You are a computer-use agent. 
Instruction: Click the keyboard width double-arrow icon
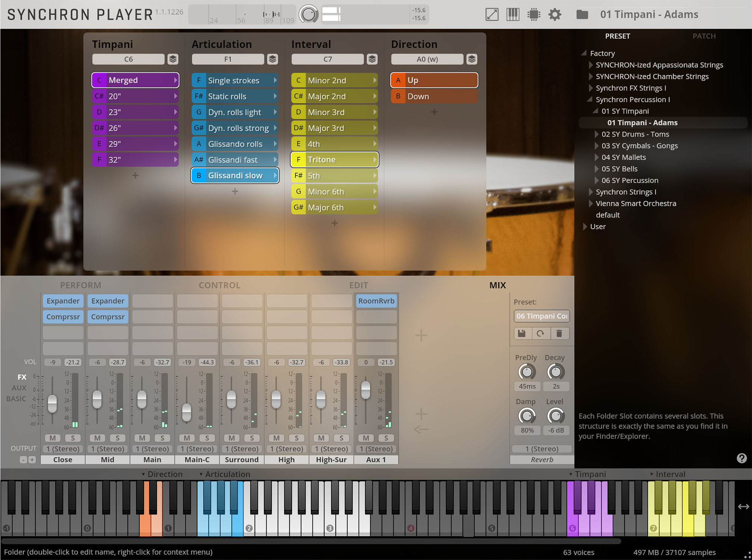tap(743, 507)
